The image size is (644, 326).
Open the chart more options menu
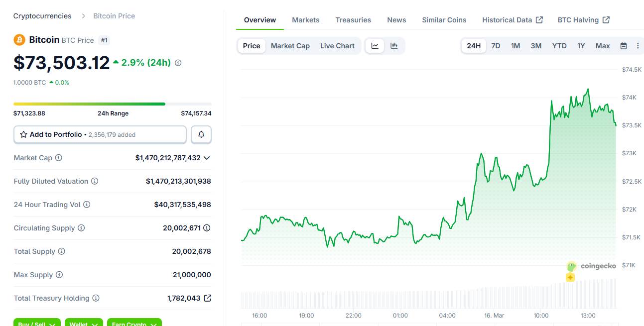[x=638, y=46]
